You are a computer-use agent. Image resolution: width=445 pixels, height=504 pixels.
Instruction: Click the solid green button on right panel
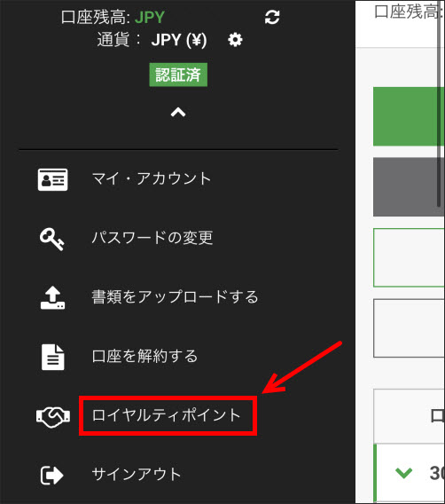point(409,116)
